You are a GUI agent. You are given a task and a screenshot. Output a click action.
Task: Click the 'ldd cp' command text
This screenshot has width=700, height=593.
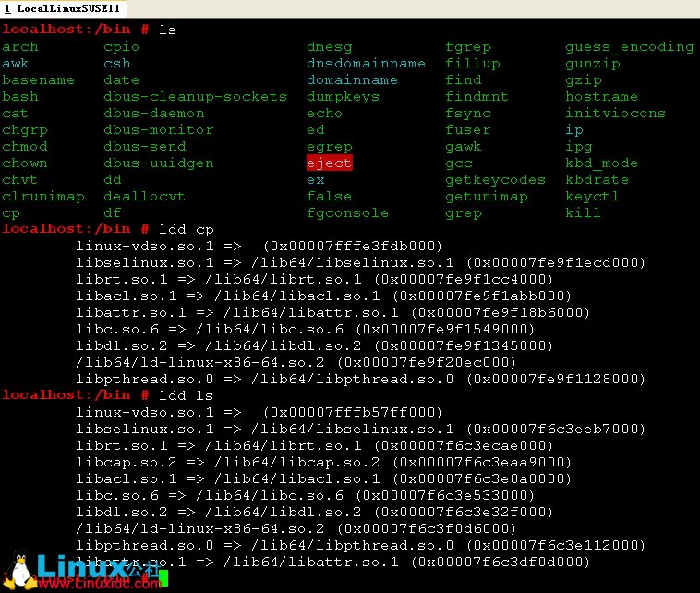tap(187, 229)
